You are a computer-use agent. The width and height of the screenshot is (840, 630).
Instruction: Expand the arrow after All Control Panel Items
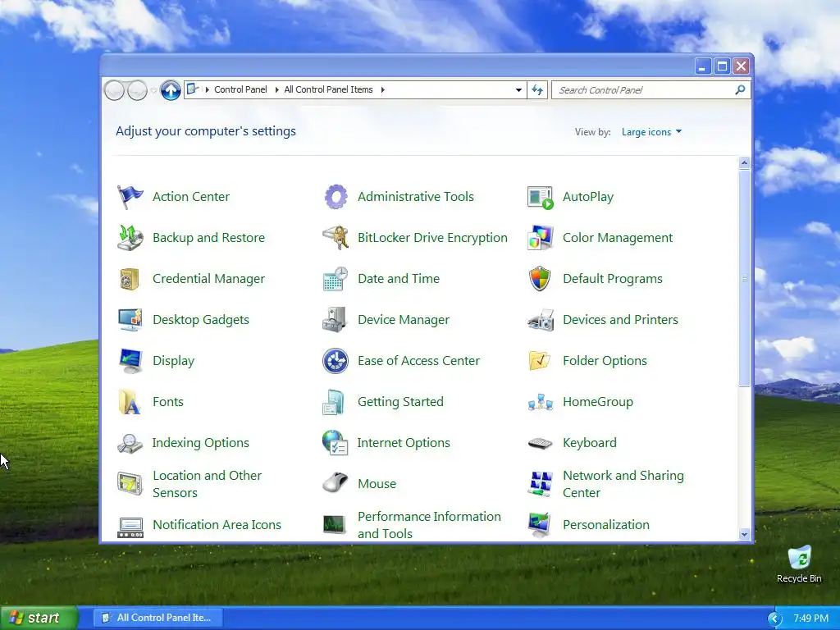[x=382, y=89]
